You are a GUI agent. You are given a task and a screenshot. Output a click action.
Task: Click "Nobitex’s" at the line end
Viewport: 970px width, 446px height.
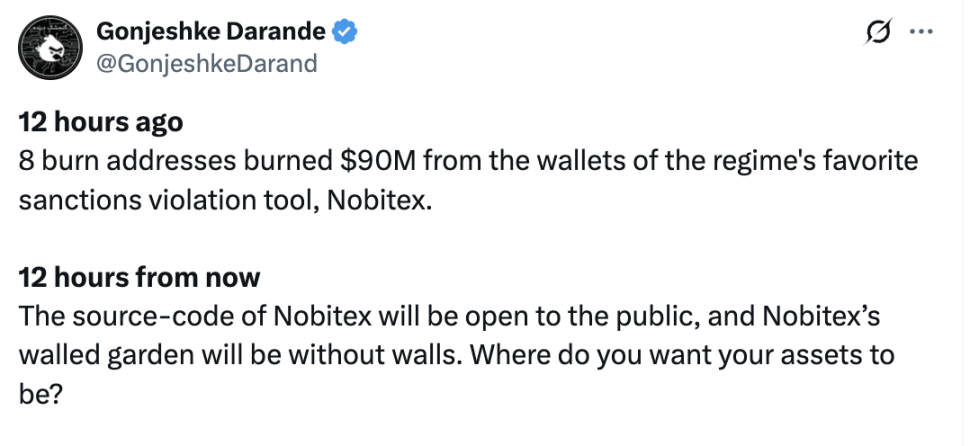click(x=820, y=317)
